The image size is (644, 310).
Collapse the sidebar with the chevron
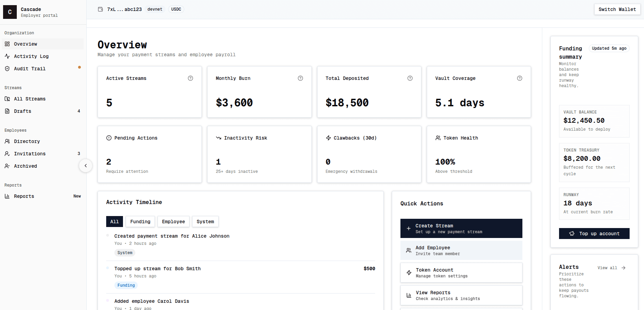pyautogui.click(x=86, y=166)
